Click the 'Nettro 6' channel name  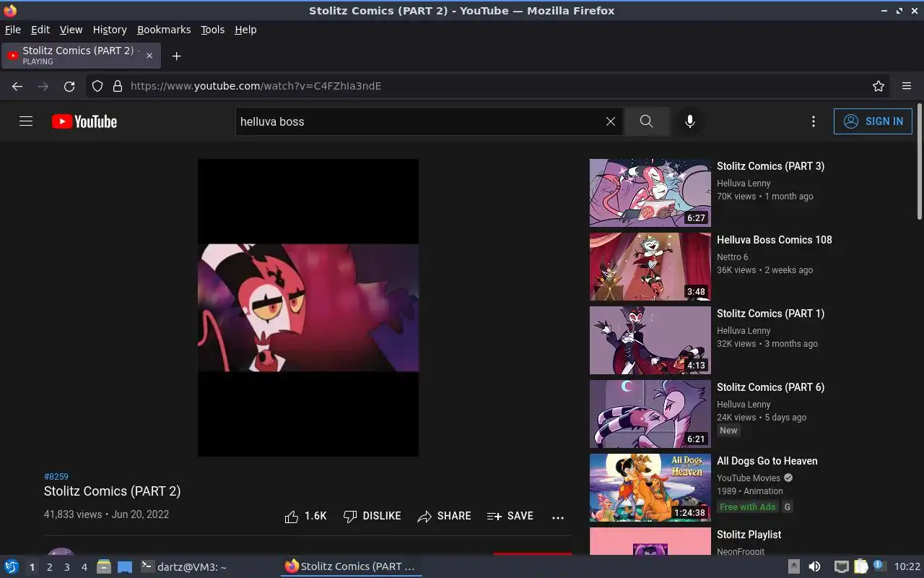coord(732,257)
